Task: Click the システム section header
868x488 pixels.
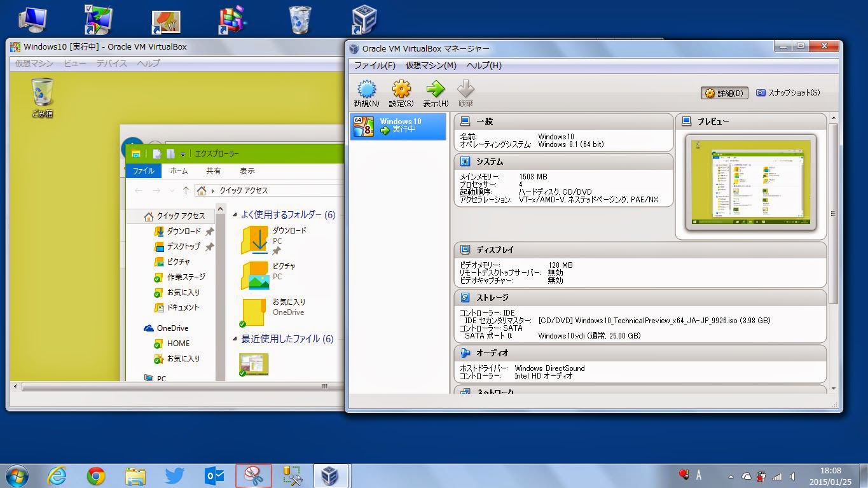Action: tap(563, 162)
